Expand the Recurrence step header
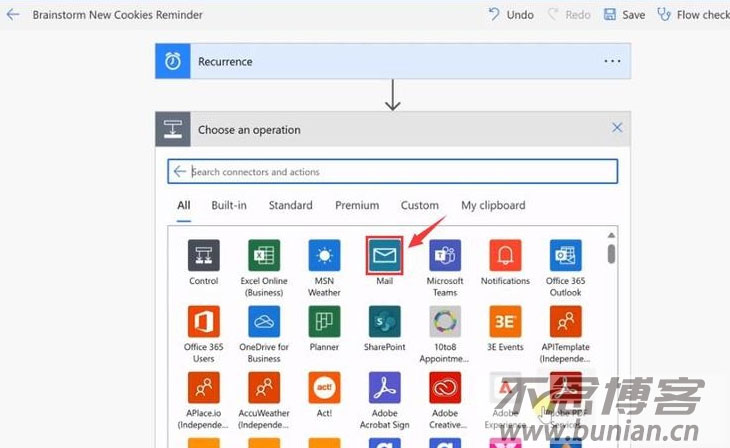730x448 pixels. (x=393, y=61)
